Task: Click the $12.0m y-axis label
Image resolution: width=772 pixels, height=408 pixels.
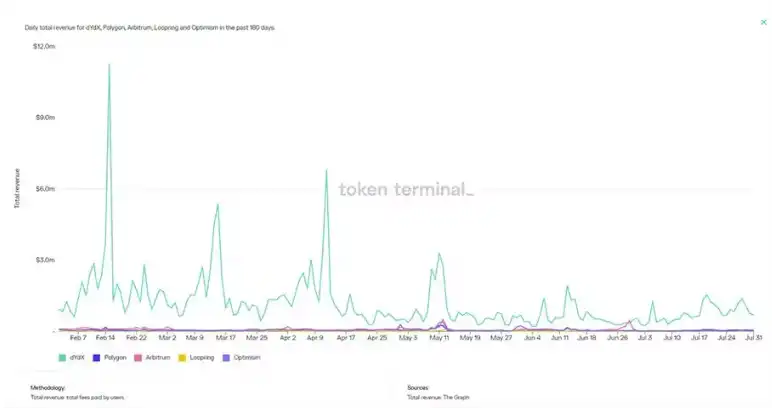Action: (44, 46)
